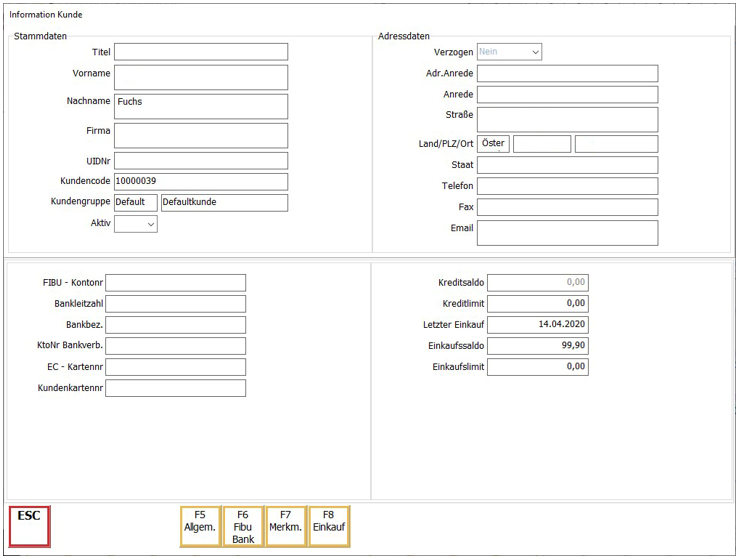Click the Kreditlimit value field
Image resolution: width=739 pixels, height=557 pixels.
[538, 304]
